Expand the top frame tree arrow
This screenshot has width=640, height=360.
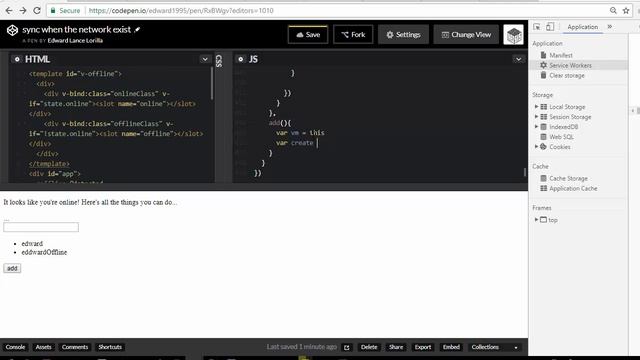point(536,220)
